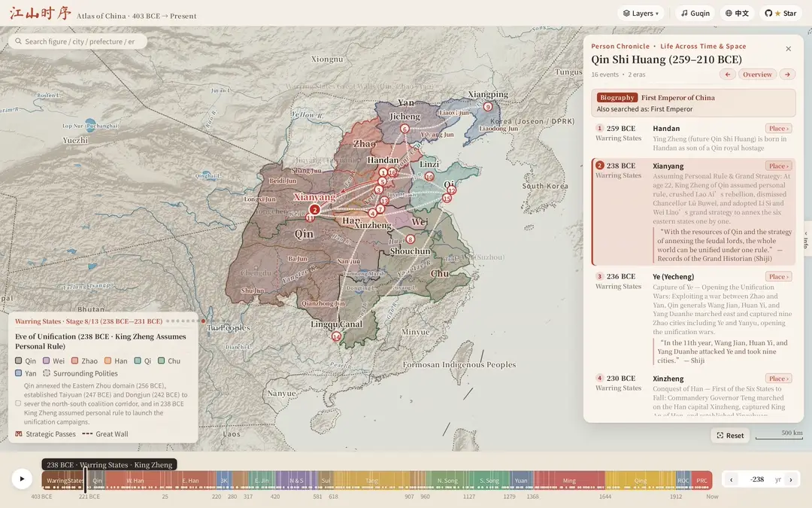Expand the Info side tab

(807, 239)
